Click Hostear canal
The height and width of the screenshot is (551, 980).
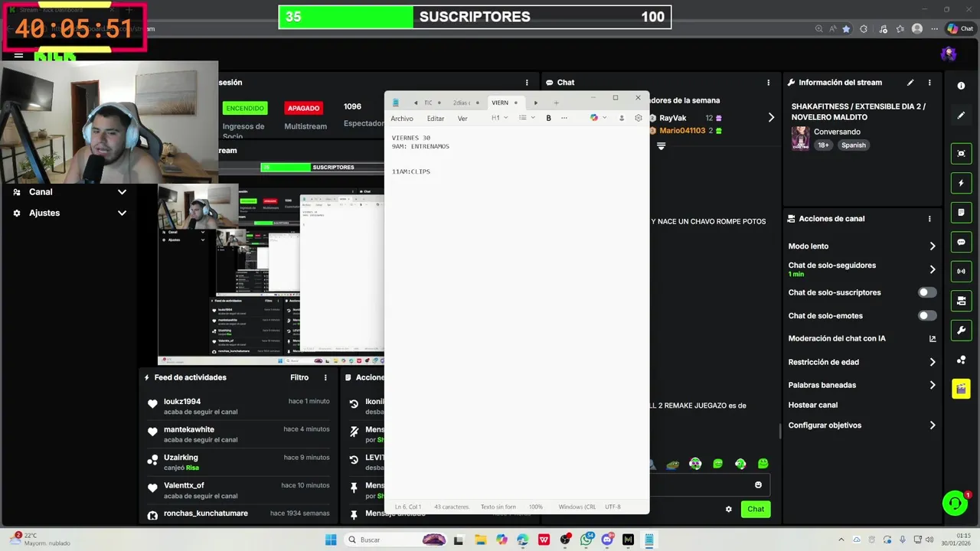[x=813, y=405]
